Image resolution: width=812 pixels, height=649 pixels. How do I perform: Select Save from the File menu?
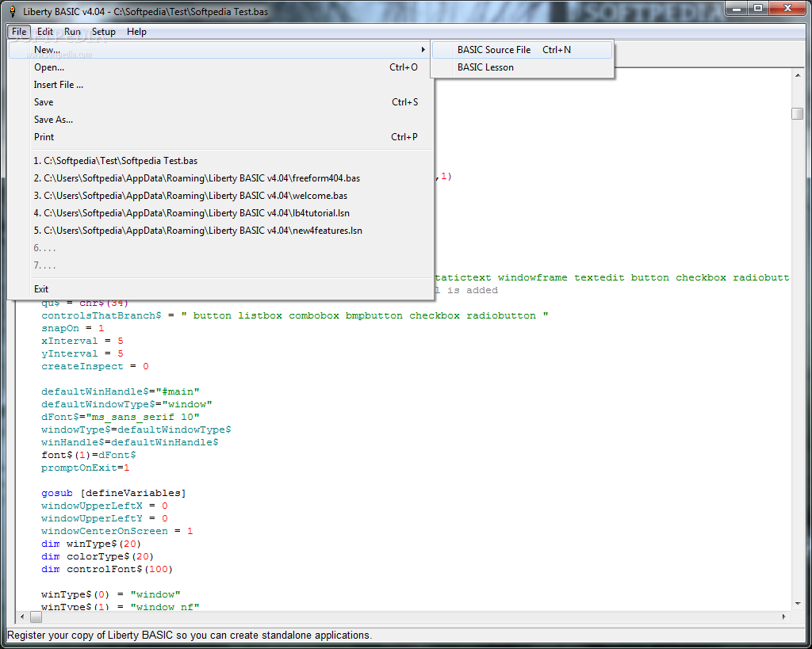221,102
